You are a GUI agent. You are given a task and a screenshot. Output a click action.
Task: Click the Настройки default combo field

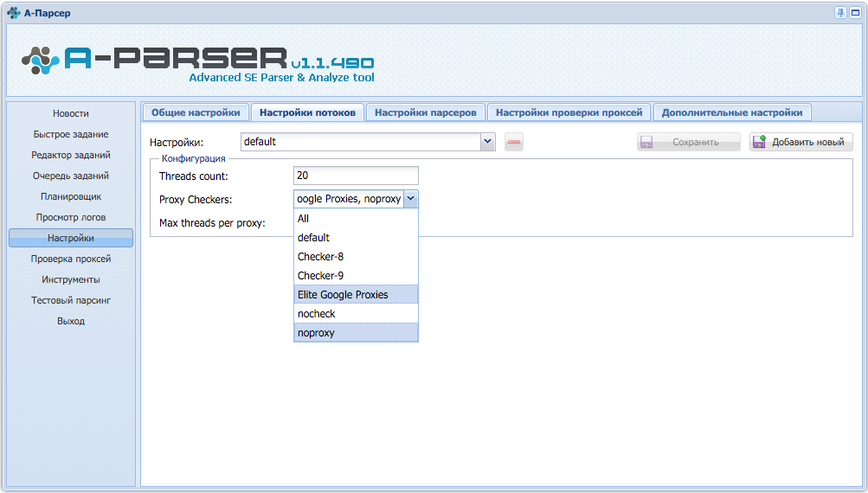361,142
